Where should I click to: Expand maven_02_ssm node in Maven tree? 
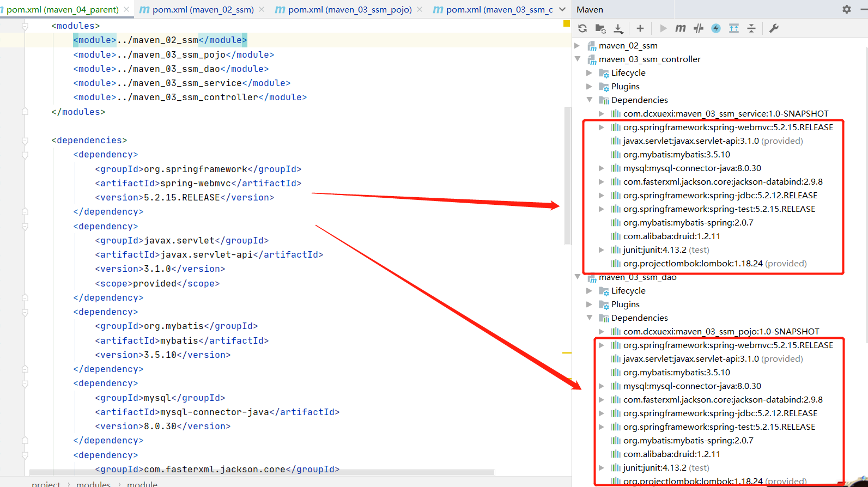[x=578, y=46]
